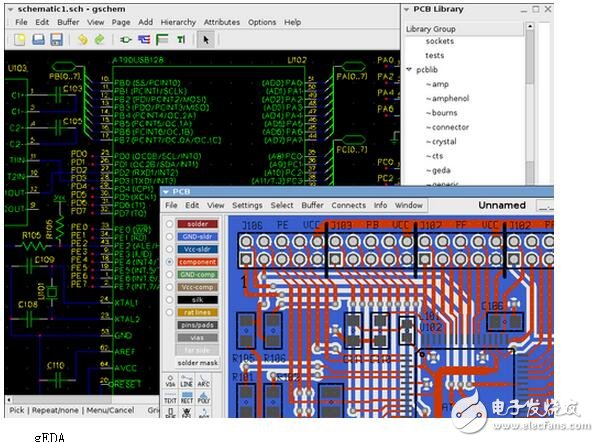Select the Add Text tool icon
This screenshot has width=599, height=442.
coord(181,39)
